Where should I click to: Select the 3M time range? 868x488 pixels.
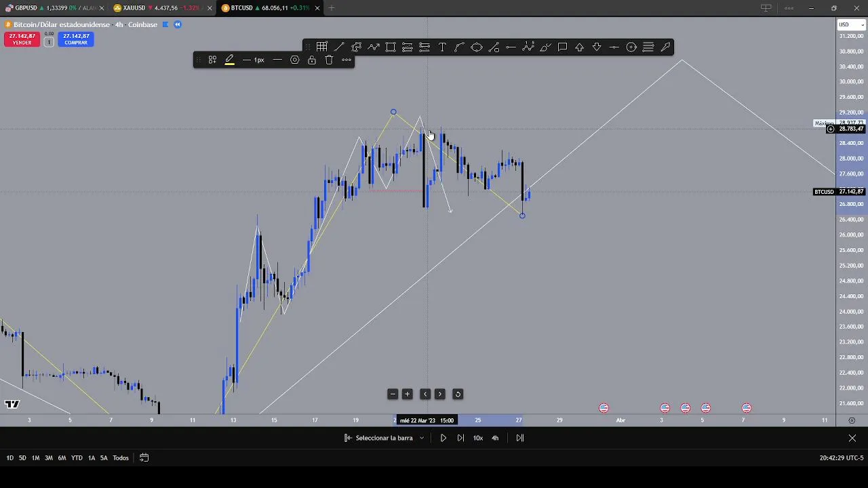[x=49, y=457]
